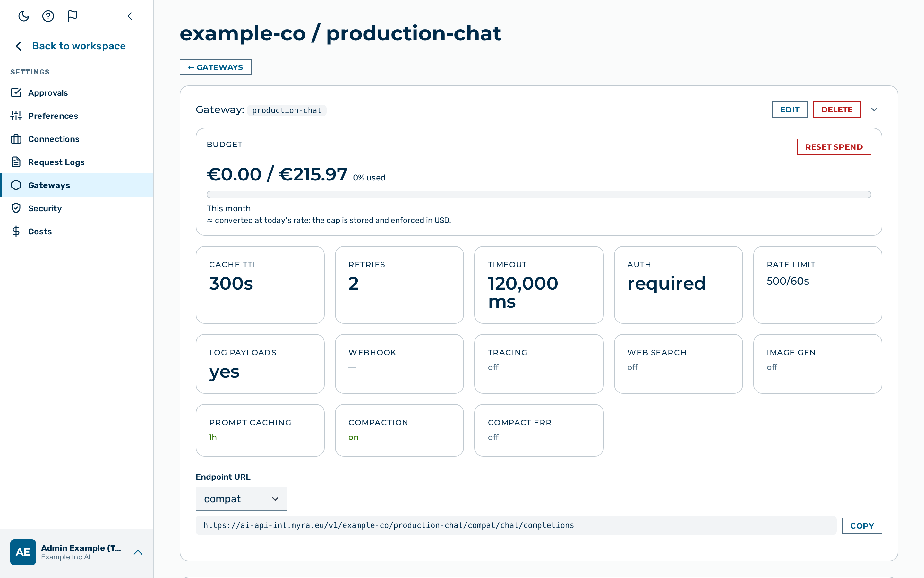Toggle dark mode moon icon

click(x=24, y=16)
